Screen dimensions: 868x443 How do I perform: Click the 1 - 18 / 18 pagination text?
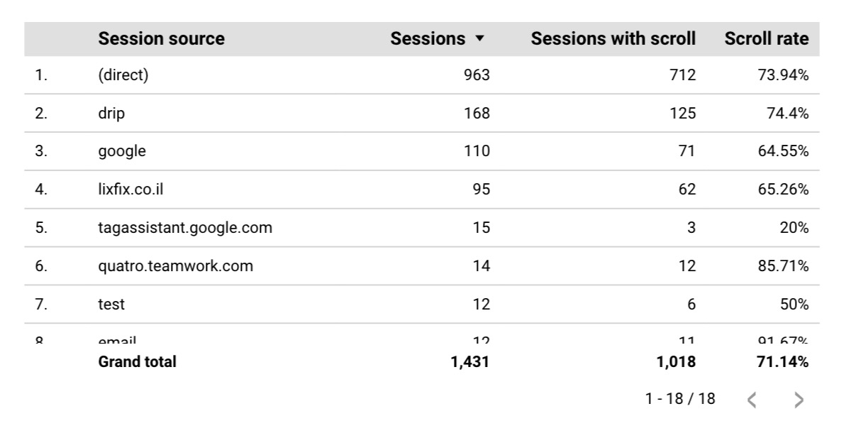coord(680,399)
